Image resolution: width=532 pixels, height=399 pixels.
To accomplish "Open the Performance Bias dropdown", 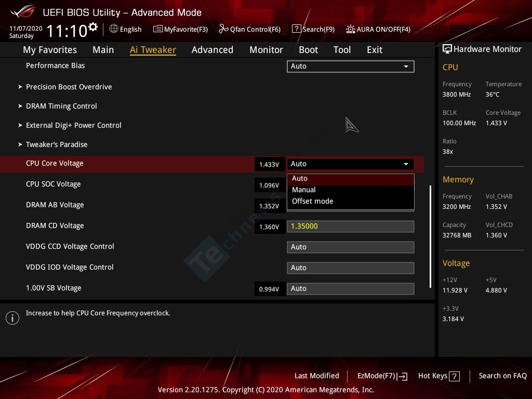I will (351, 66).
